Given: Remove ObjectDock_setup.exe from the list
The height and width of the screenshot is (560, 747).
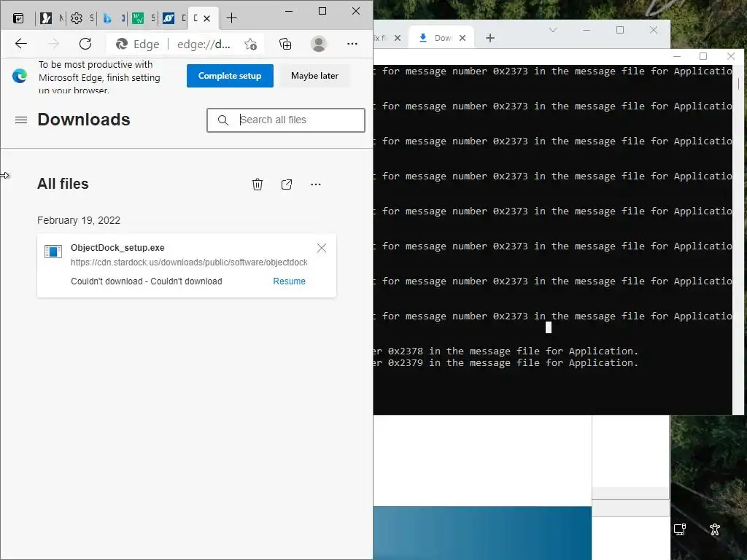Looking at the screenshot, I should tap(322, 248).
